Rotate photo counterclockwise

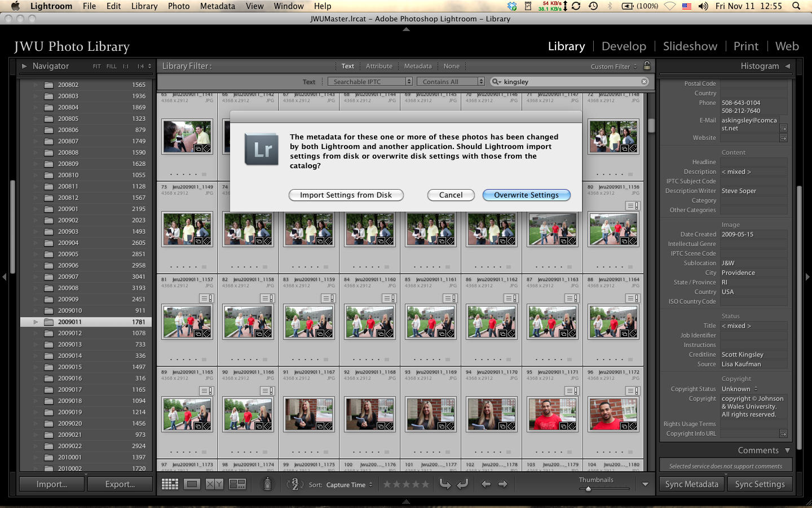[445, 484]
